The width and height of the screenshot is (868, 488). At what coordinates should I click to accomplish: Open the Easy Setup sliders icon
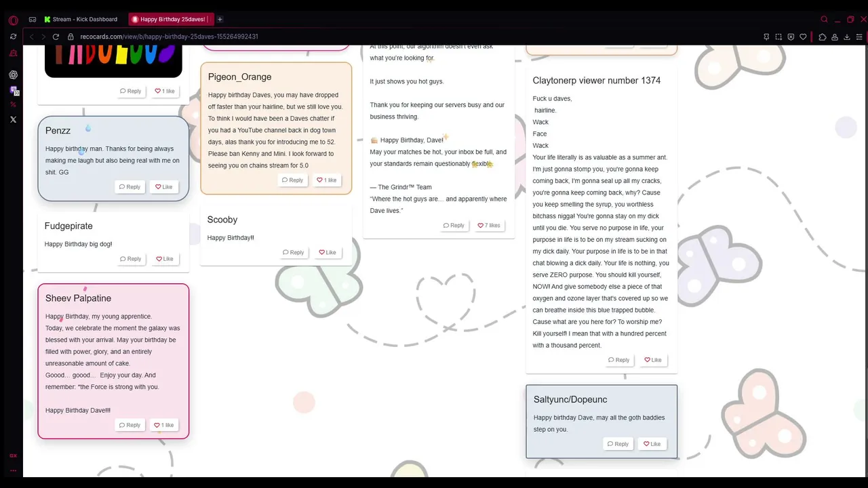(859, 37)
